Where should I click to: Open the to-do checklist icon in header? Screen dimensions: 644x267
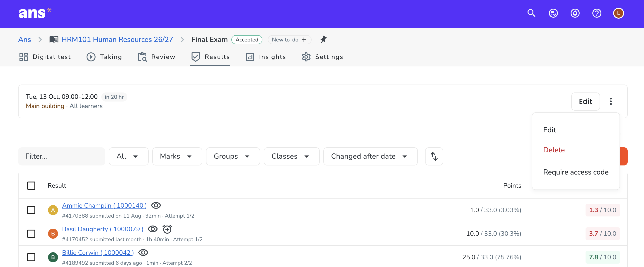[553, 13]
